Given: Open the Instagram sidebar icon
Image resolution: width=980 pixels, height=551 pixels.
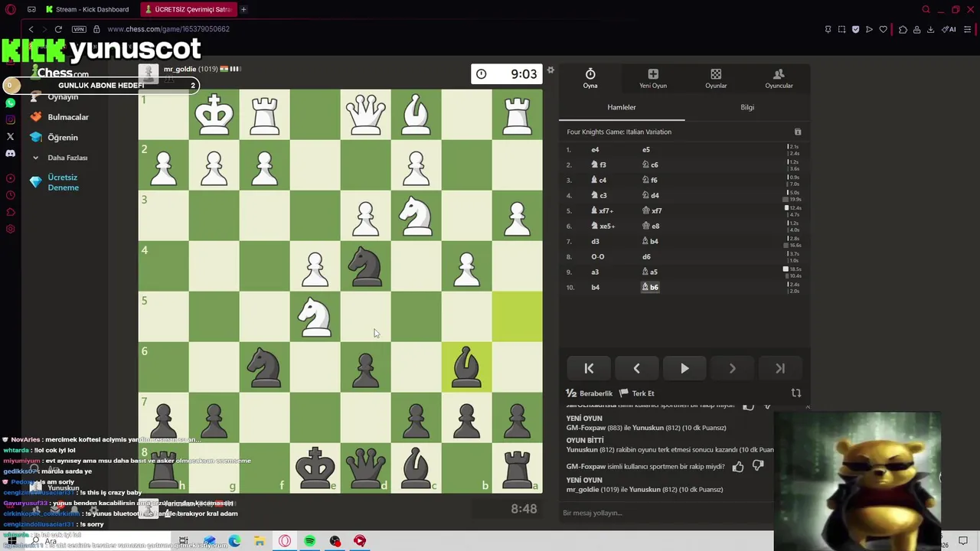Looking at the screenshot, I should 10,119.
